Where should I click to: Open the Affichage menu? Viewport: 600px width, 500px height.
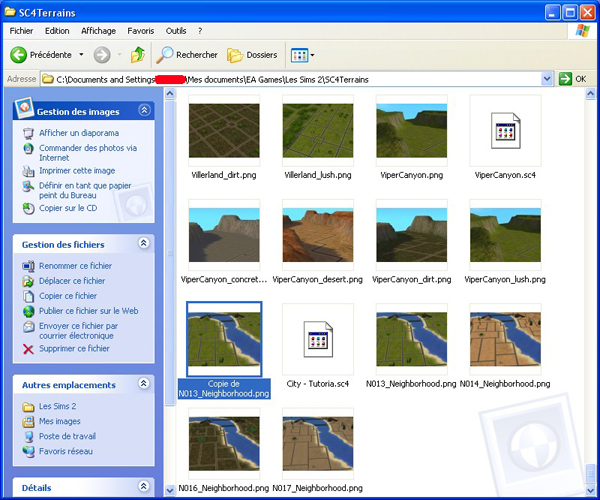[98, 31]
